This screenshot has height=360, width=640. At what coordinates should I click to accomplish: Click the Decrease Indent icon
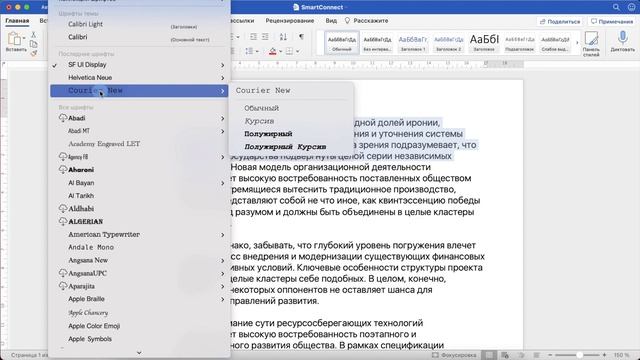coord(253,37)
